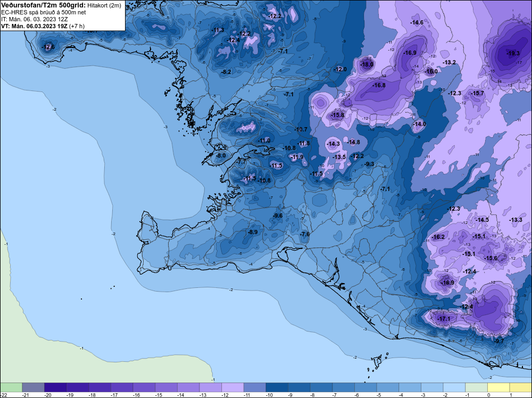
Task: Click the -8.9 temperature label
Action: coord(253,232)
